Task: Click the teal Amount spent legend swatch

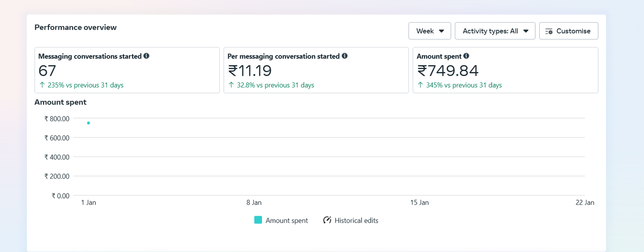Action: pos(258,220)
